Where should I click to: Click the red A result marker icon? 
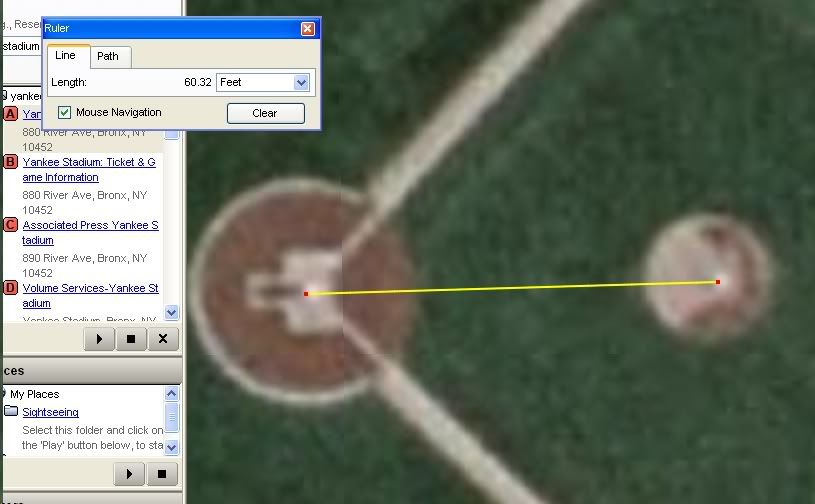[x=11, y=114]
